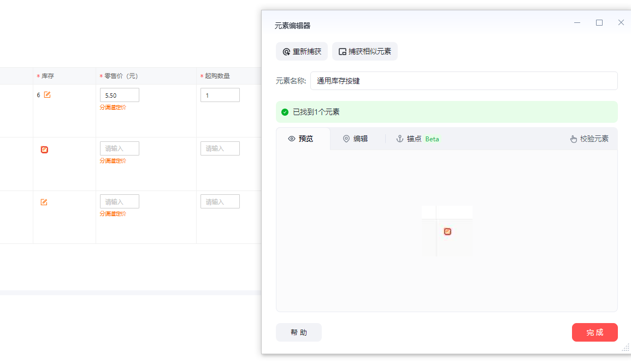This screenshot has height=364, width=631.
Task: Click the stock edit icon in the third row
Action: click(x=44, y=202)
